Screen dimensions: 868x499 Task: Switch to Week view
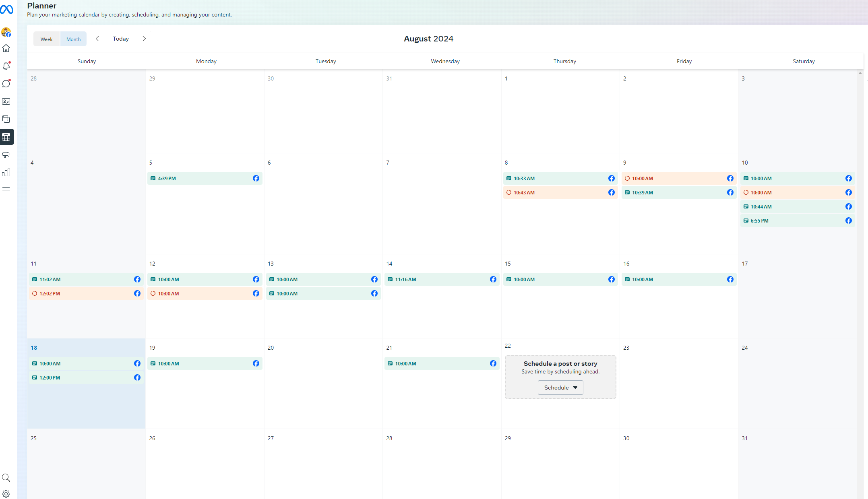46,39
